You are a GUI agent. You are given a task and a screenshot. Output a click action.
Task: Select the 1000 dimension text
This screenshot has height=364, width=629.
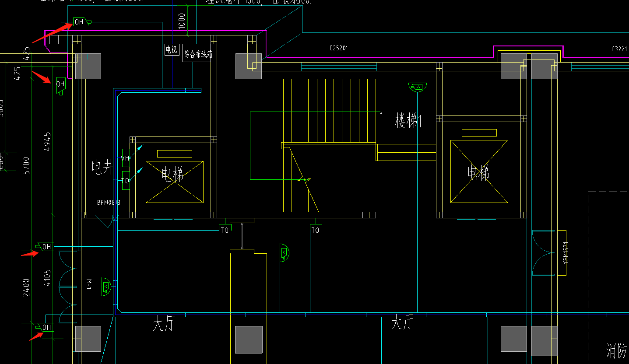[182, 21]
